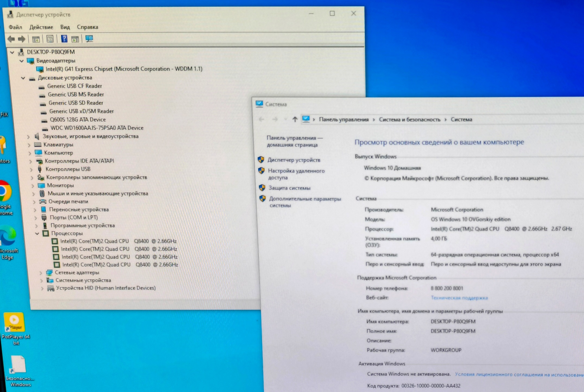Open the Действие menu

click(x=41, y=27)
